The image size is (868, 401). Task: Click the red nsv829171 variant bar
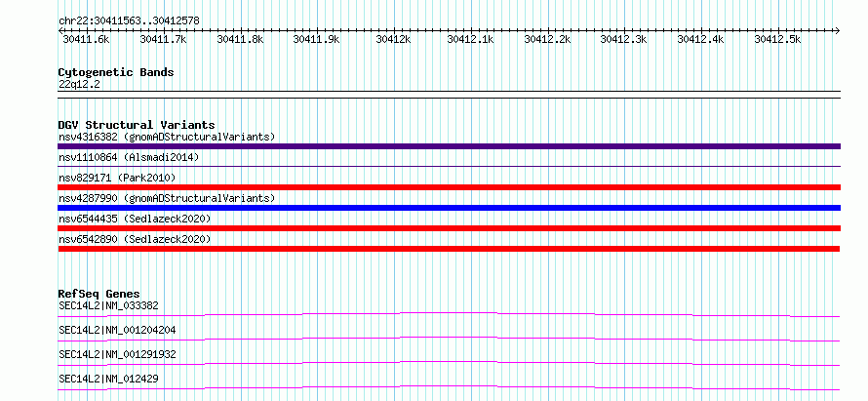pos(449,187)
